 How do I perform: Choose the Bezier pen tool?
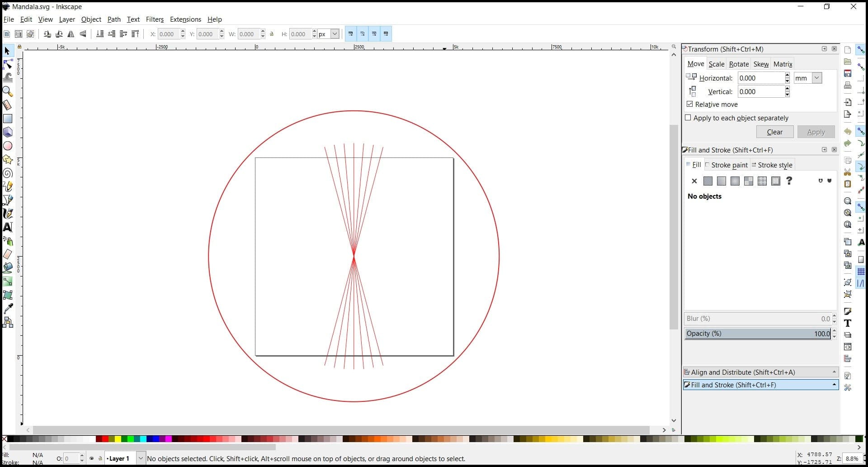point(8,200)
